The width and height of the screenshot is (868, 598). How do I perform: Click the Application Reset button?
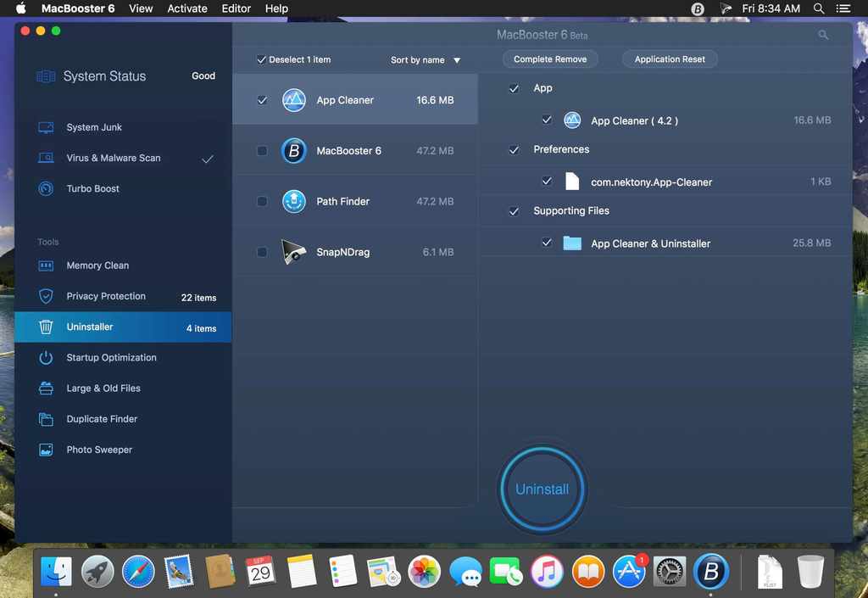(x=670, y=59)
